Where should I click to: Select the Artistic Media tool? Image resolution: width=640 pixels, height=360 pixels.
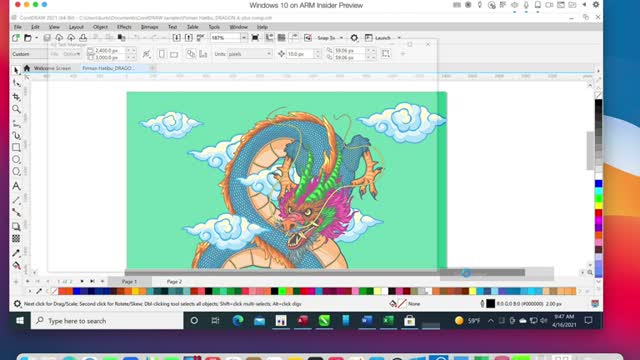click(x=16, y=136)
